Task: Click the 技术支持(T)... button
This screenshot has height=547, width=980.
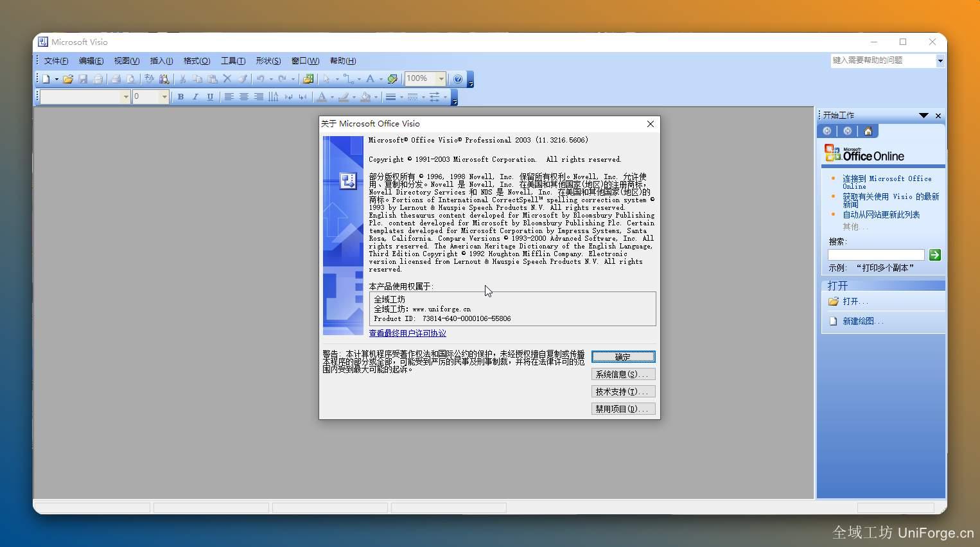Action: [623, 392]
